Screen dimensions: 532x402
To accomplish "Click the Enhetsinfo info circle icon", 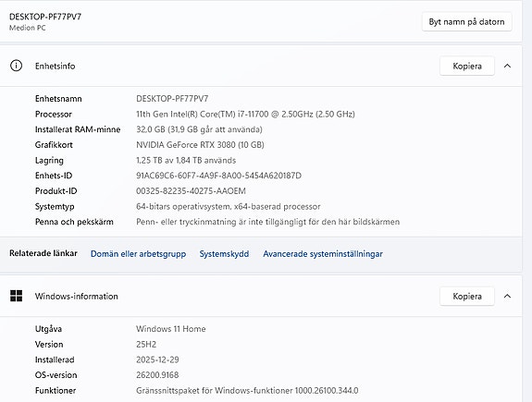I will 16,66.
